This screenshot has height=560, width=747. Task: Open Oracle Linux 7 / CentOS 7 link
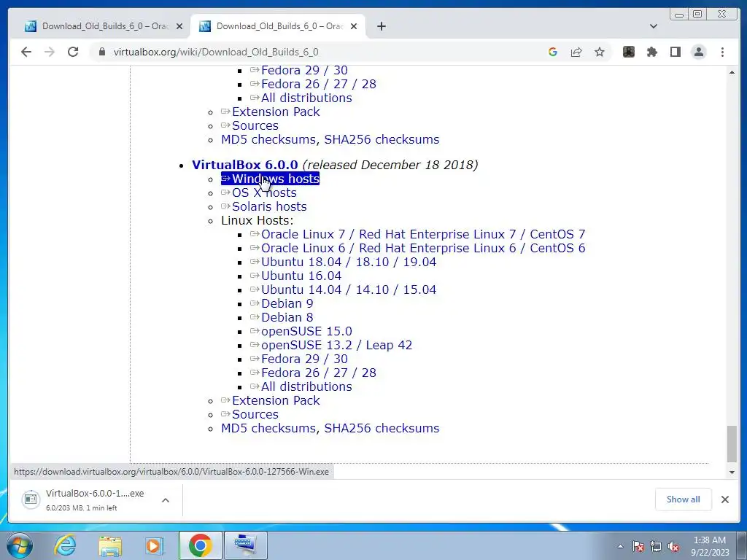point(418,234)
